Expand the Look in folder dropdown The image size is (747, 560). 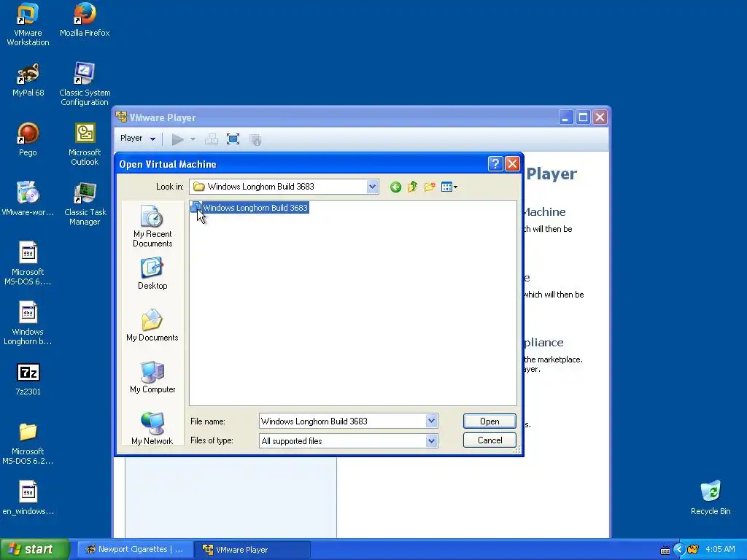[373, 187]
